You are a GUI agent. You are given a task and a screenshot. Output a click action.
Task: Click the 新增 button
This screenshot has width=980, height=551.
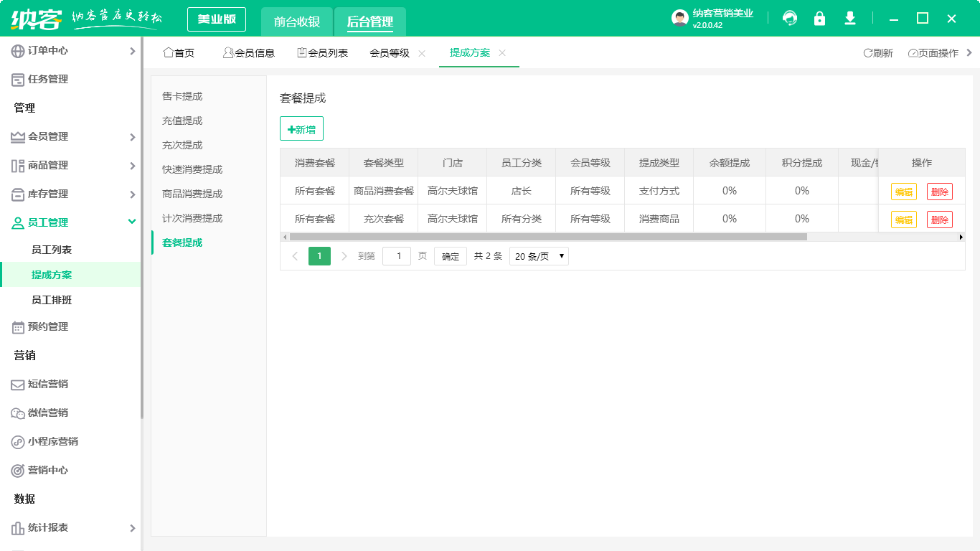coord(301,129)
